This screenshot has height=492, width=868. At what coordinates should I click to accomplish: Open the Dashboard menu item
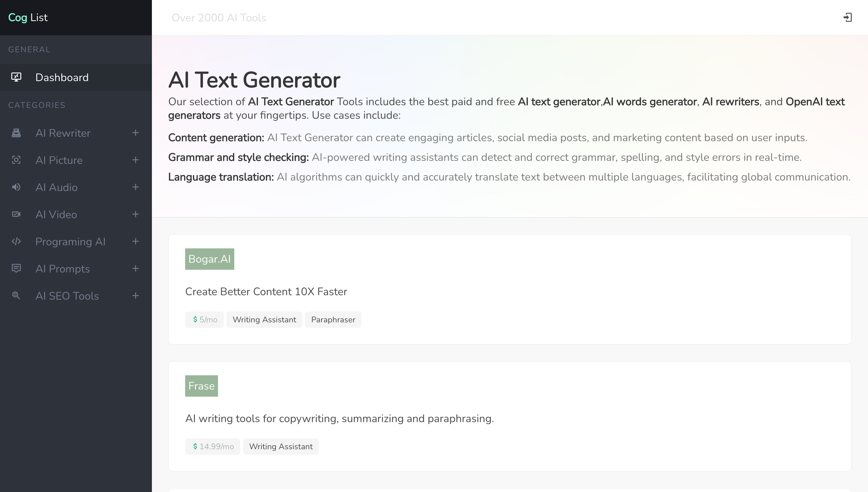76,77
